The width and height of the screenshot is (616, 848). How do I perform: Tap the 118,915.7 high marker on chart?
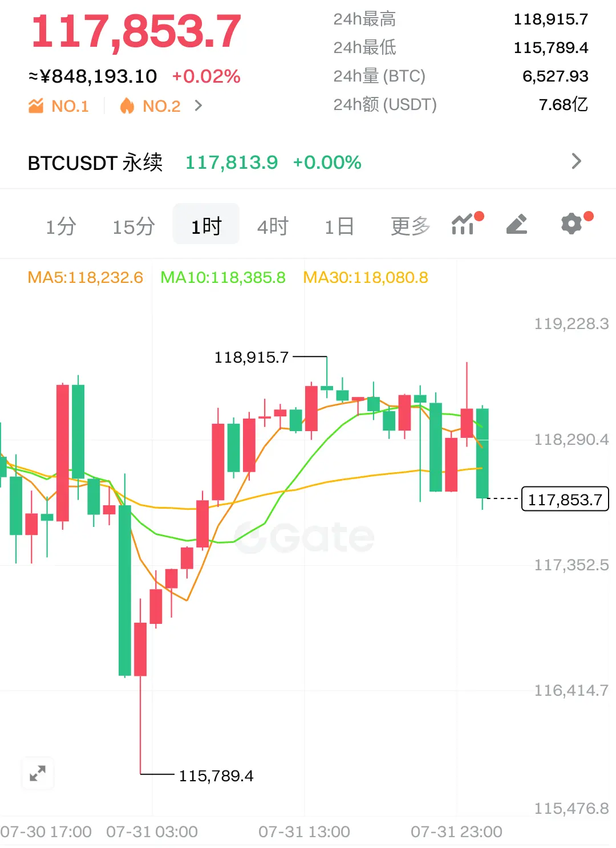click(x=252, y=358)
